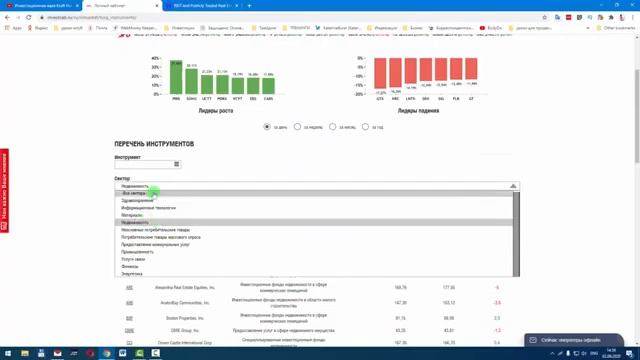Choose 'Услуги связи' sector option
640x360 pixels.
[313, 259]
